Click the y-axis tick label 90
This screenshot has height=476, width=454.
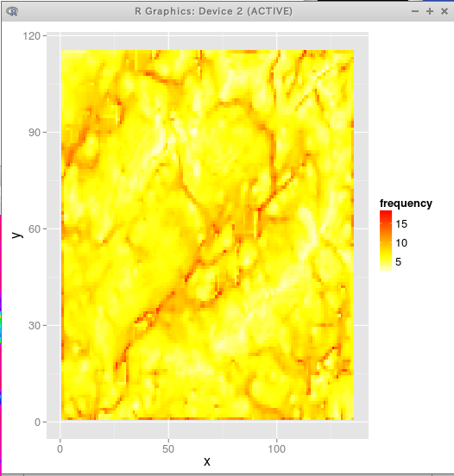[x=35, y=133]
